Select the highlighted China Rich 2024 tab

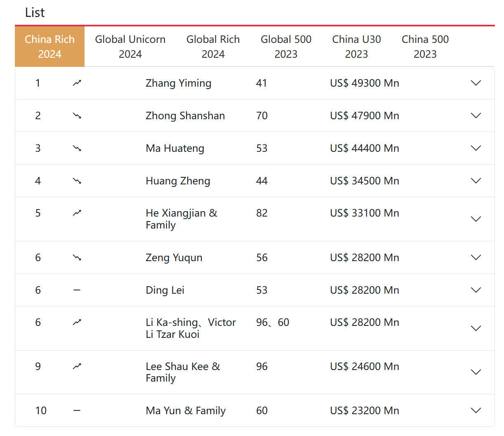[49, 46]
